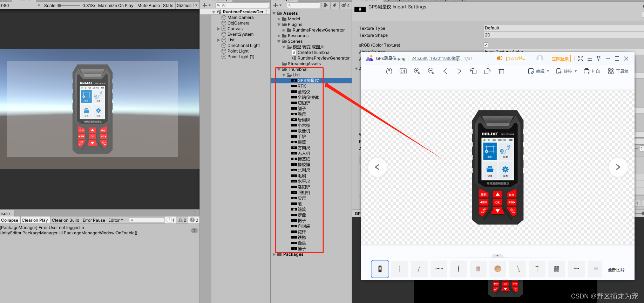Open the Texture Type dropdown showing Default
This screenshot has height=303, width=644.
point(564,28)
